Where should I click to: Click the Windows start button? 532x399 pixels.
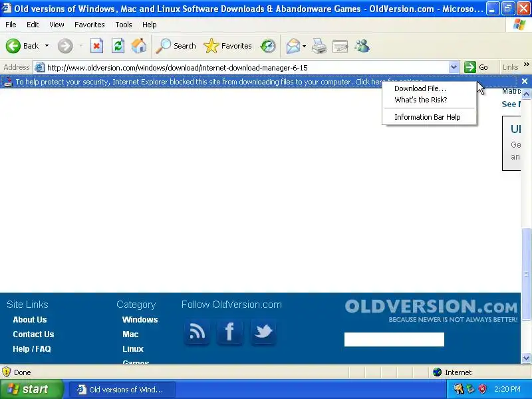pyautogui.click(x=31, y=389)
